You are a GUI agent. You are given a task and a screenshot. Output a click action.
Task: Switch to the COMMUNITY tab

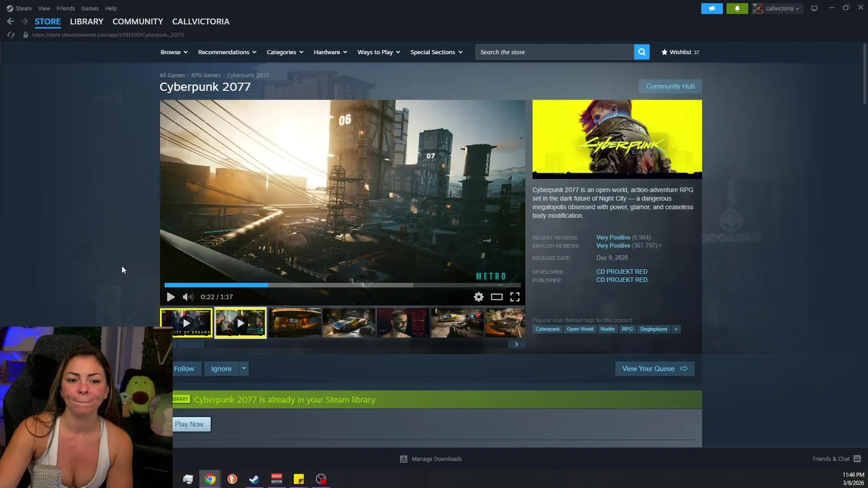[138, 22]
